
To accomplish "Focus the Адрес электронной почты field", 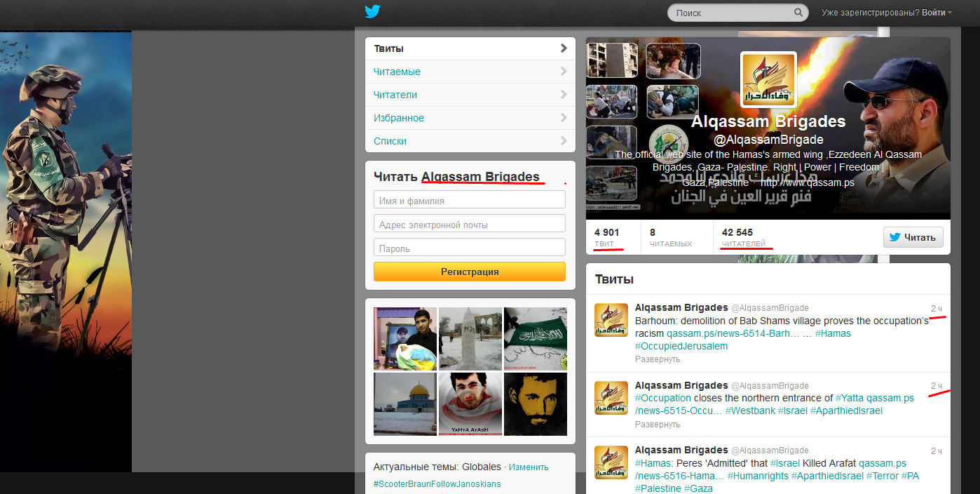I will 470,224.
